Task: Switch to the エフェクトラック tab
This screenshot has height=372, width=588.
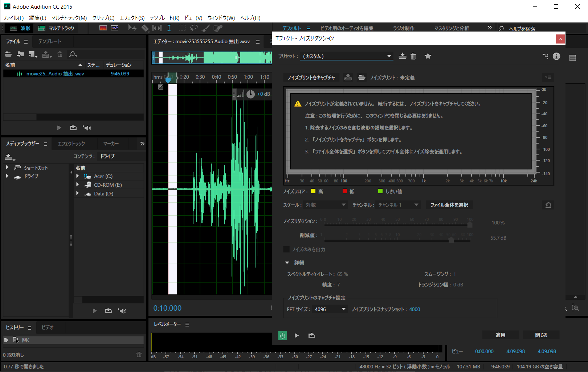Action: (72, 144)
